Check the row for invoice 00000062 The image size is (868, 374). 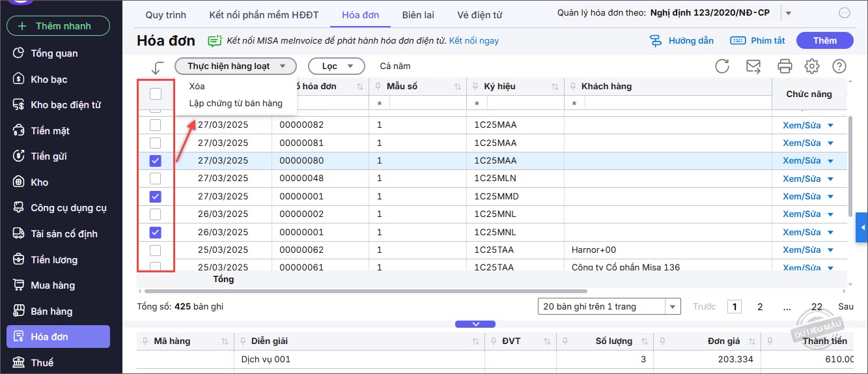pos(156,250)
